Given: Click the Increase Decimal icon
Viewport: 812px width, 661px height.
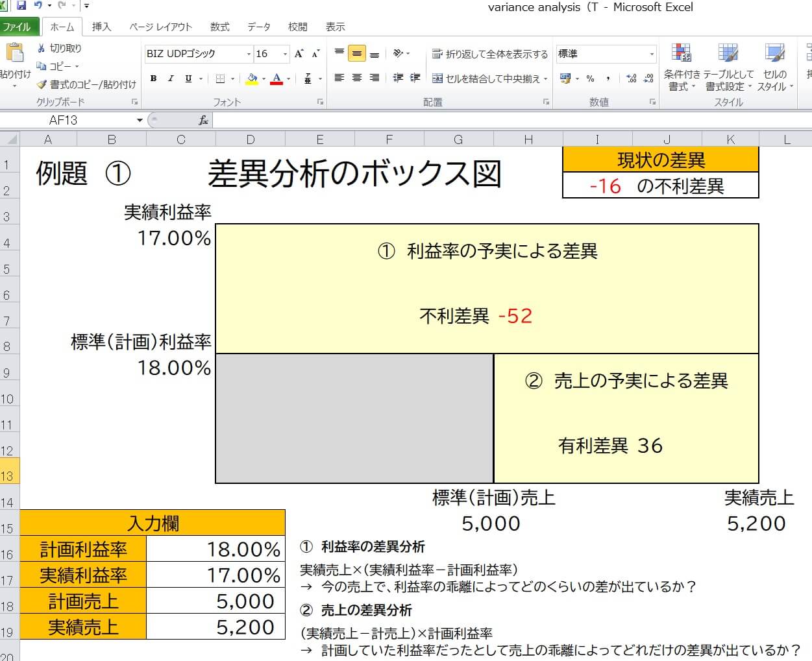Looking at the screenshot, I should pos(632,78).
